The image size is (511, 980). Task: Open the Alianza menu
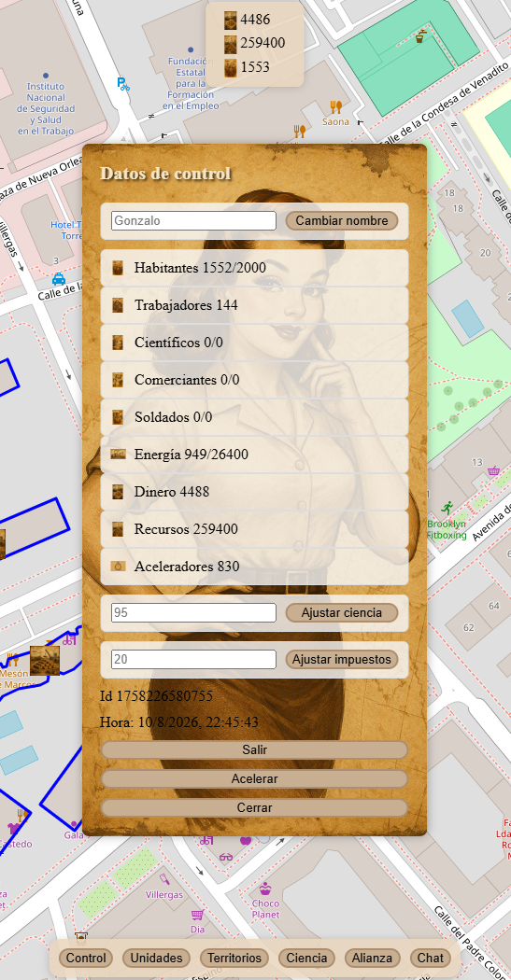coord(373,958)
